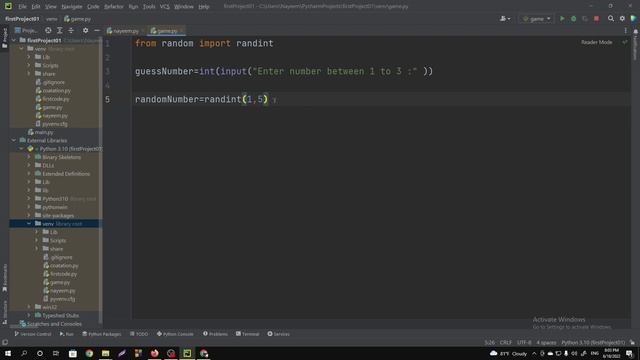Screen dimensions: 640x360
Task: Expand the site-packages folder
Action: (x=29, y=216)
